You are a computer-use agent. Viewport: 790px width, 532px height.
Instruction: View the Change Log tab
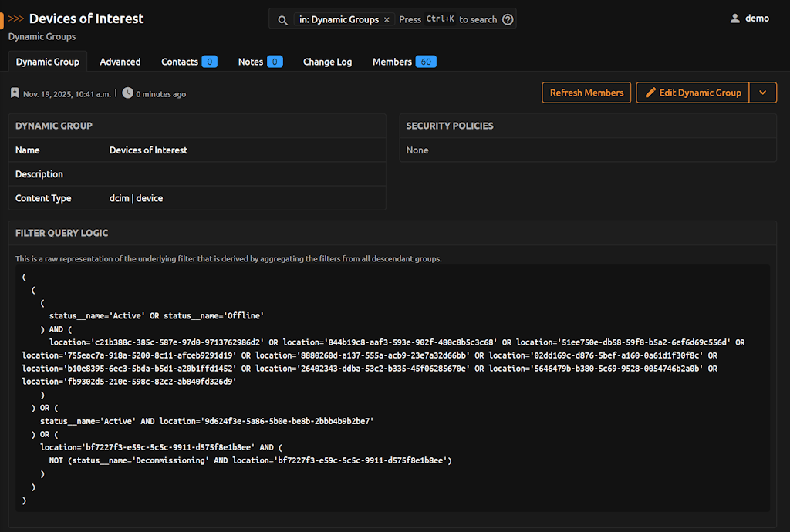[327, 62]
